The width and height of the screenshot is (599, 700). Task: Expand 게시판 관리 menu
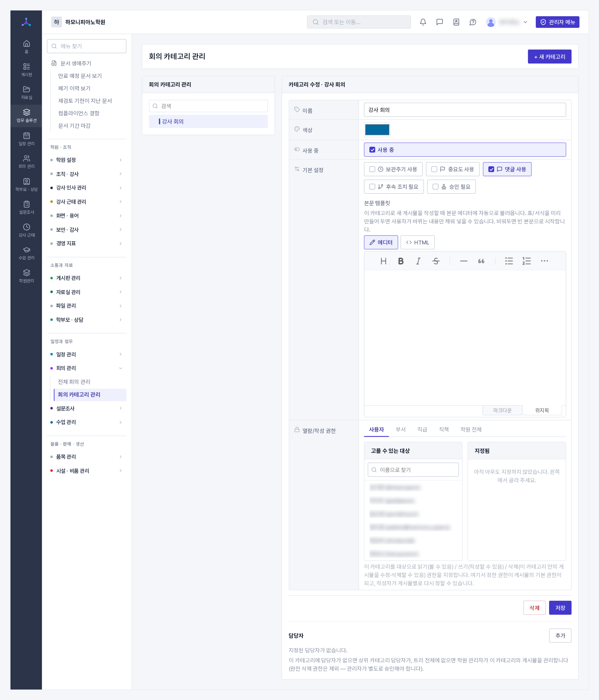[87, 278]
